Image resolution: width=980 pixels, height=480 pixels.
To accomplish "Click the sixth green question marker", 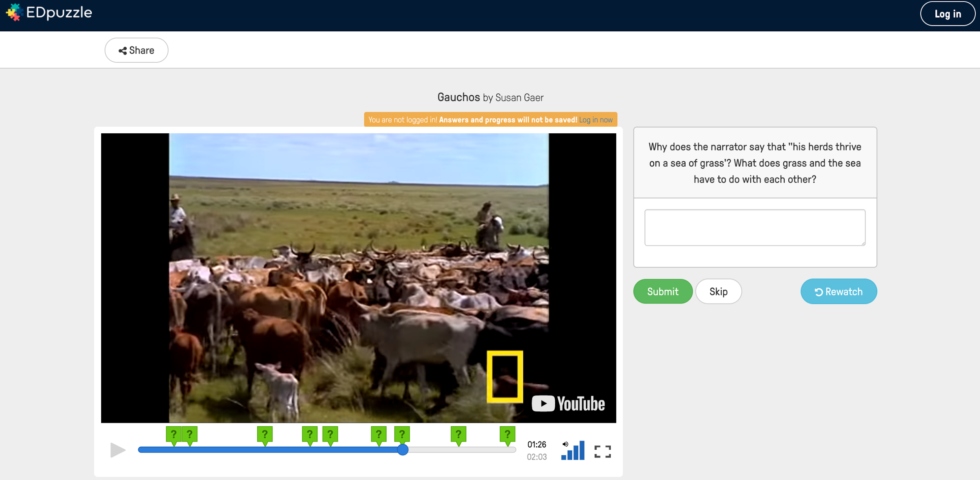I will [x=379, y=435].
